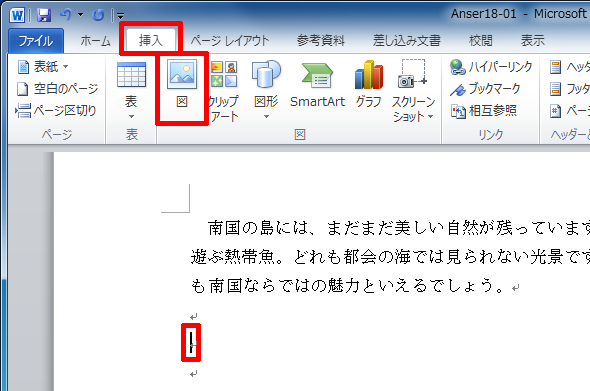This screenshot has height=391, width=590.
Task: Open クリップアート clip art pane
Action: point(224,90)
